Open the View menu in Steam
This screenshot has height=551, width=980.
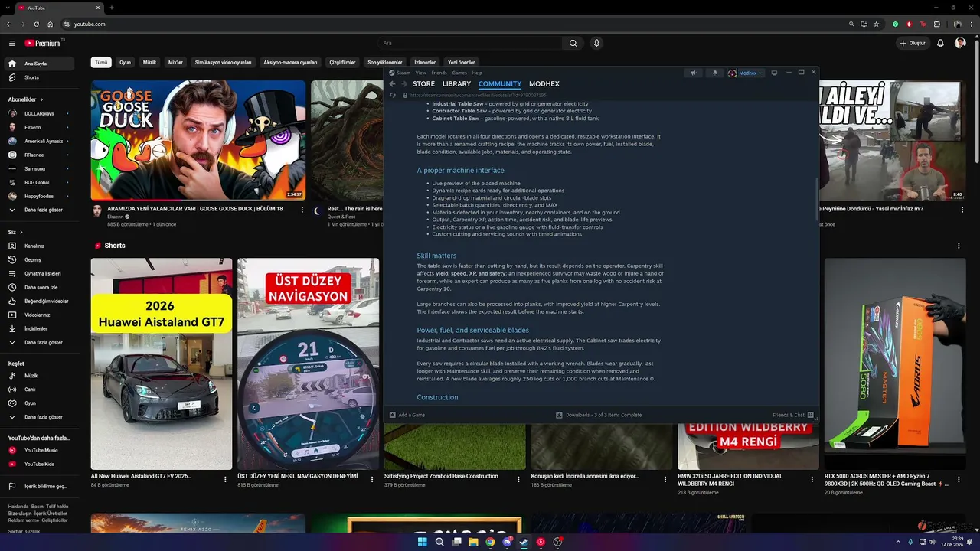[420, 73]
